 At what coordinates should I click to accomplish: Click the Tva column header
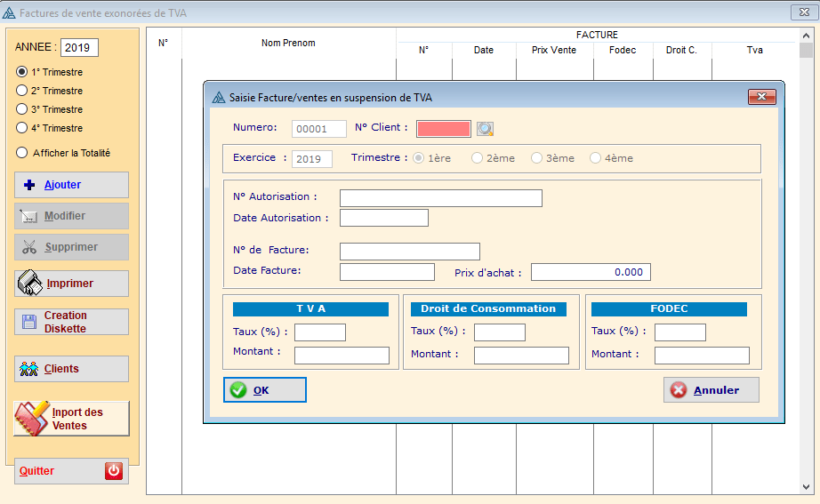tap(754, 50)
